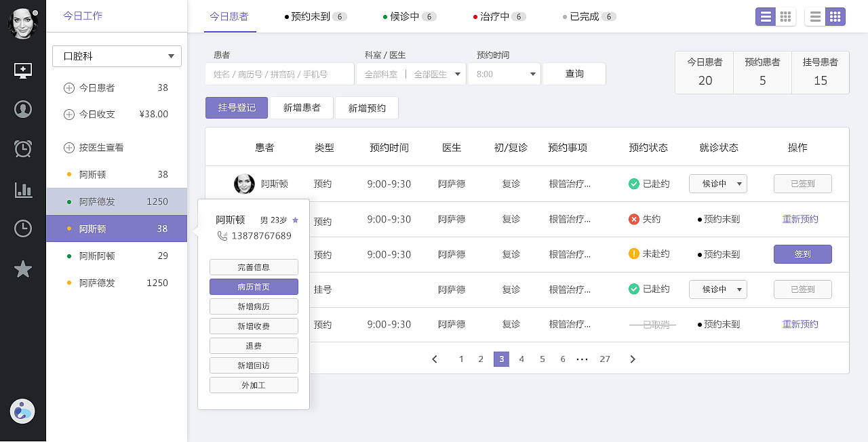Select 病历首页 in the patient popup menu
The width and height of the screenshot is (868, 442).
click(254, 287)
